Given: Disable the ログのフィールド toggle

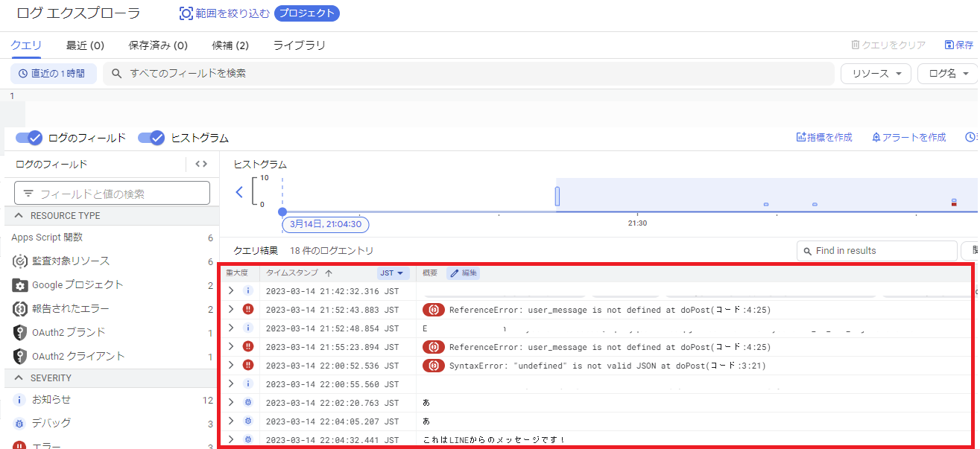Looking at the screenshot, I should [28, 137].
